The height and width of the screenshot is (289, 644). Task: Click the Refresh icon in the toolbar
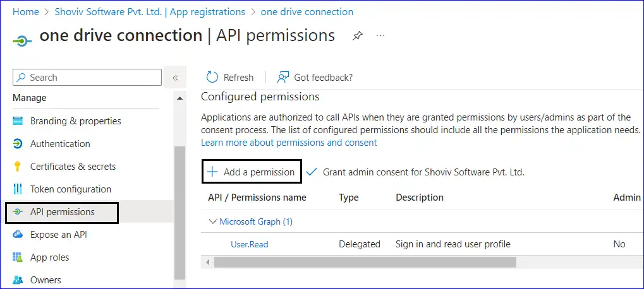coord(212,77)
